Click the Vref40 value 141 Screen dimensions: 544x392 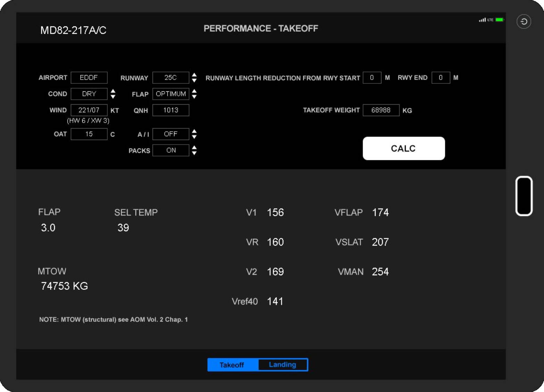(275, 301)
